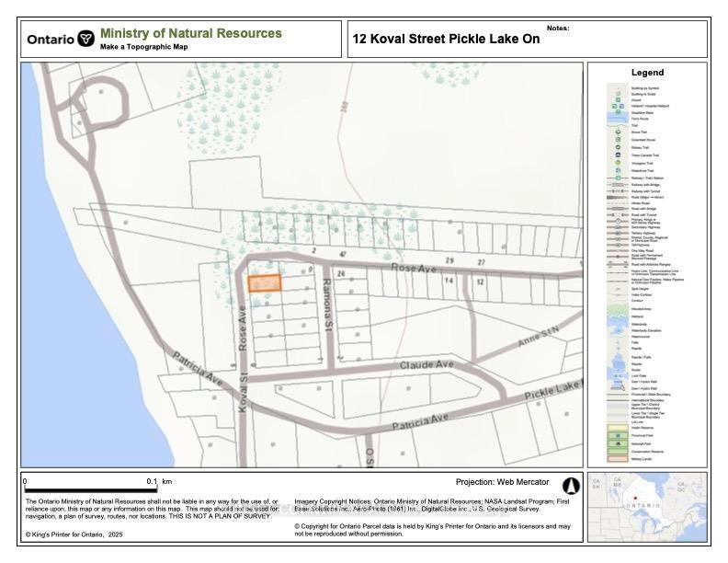Click the 'THIS IS NOT A PLAN OF SURVEY' disclaimer
Screen dimensions: 728x563
(x=220, y=516)
